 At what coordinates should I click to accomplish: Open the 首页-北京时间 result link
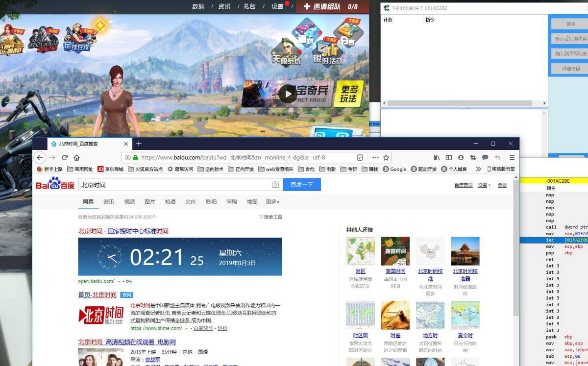(97, 295)
